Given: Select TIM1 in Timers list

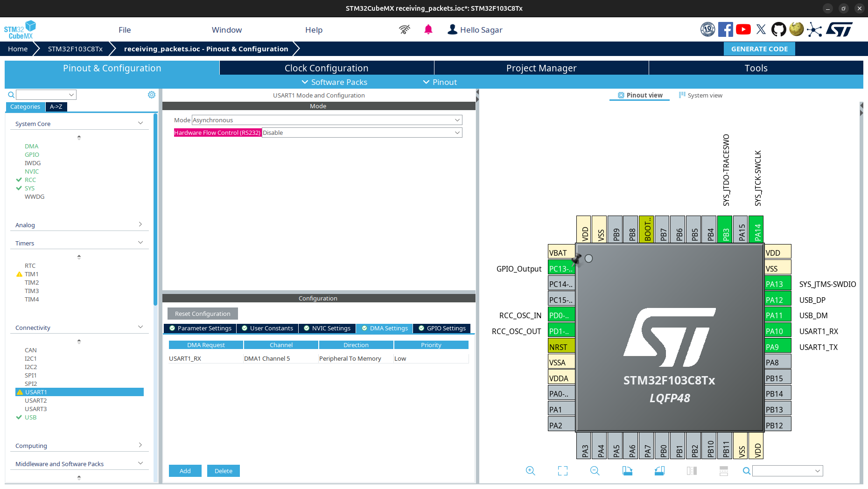Looking at the screenshot, I should point(32,274).
